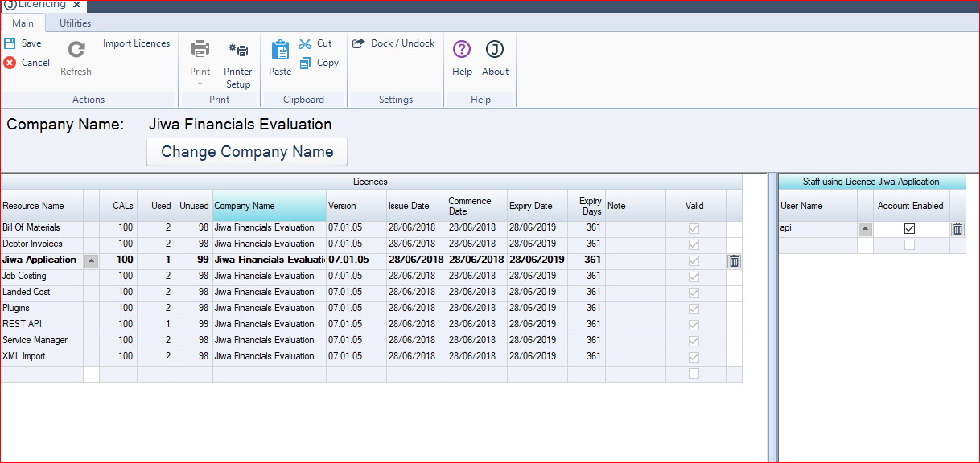
Task: Open the api user name lookup arrow
Action: click(x=865, y=229)
